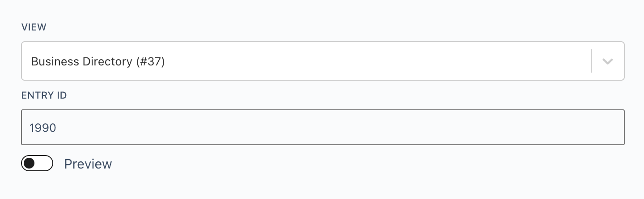
Task: Focus the Entry ID input field
Action: 322,128
